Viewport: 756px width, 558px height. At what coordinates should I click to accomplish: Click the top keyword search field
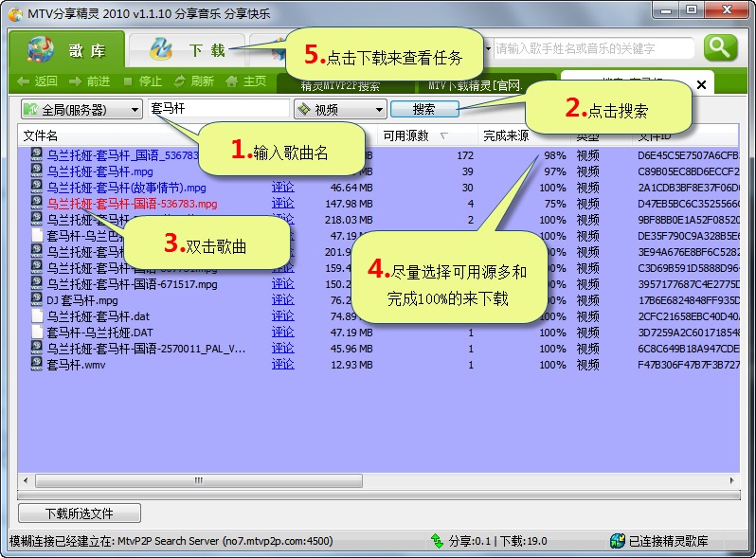coord(593,48)
